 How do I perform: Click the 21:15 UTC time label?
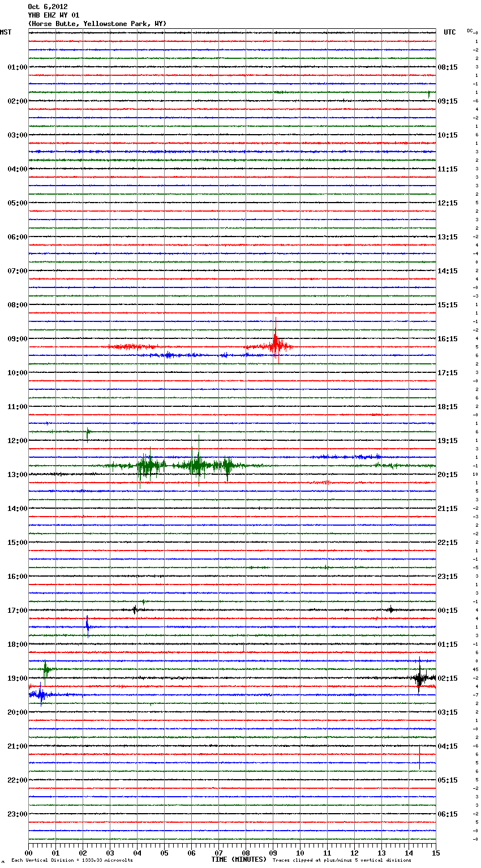click(448, 509)
